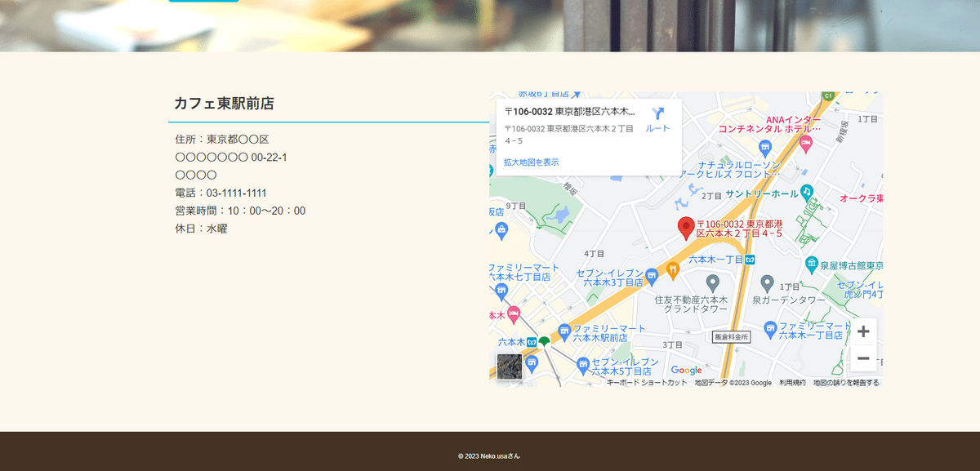Click the 泉ガーデンタワー gray pin
The image size is (980, 471).
tap(767, 283)
